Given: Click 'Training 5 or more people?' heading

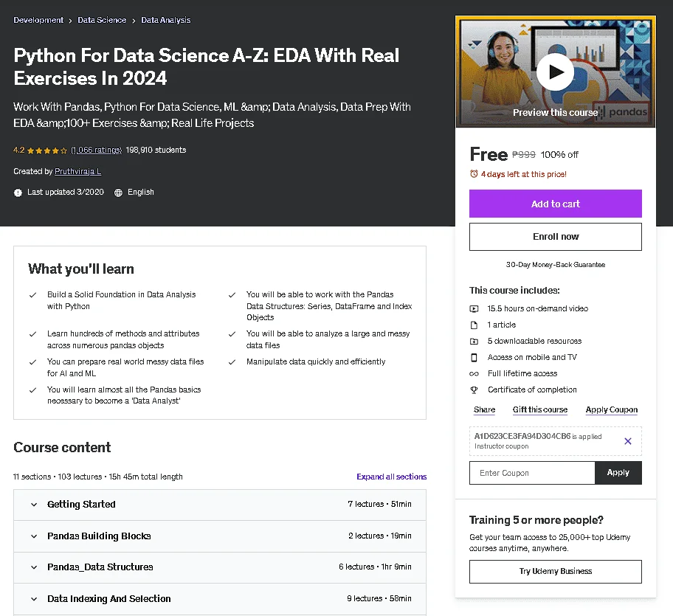Looking at the screenshot, I should coord(536,520).
